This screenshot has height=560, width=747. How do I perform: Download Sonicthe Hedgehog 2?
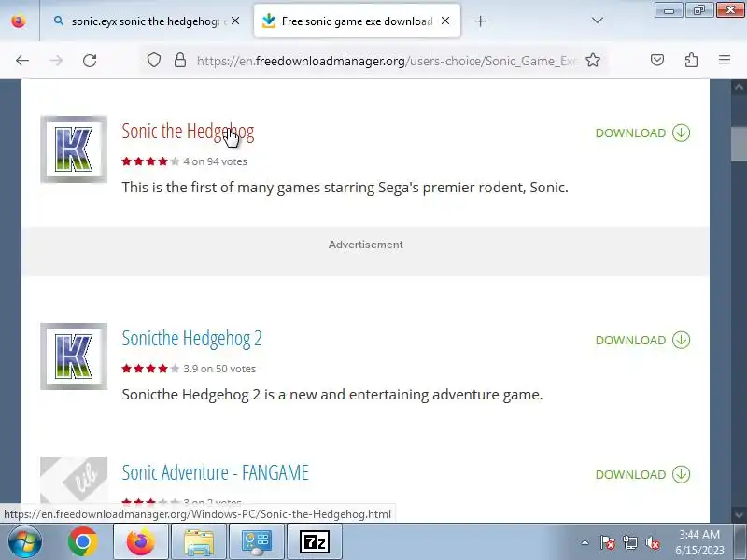coord(642,340)
